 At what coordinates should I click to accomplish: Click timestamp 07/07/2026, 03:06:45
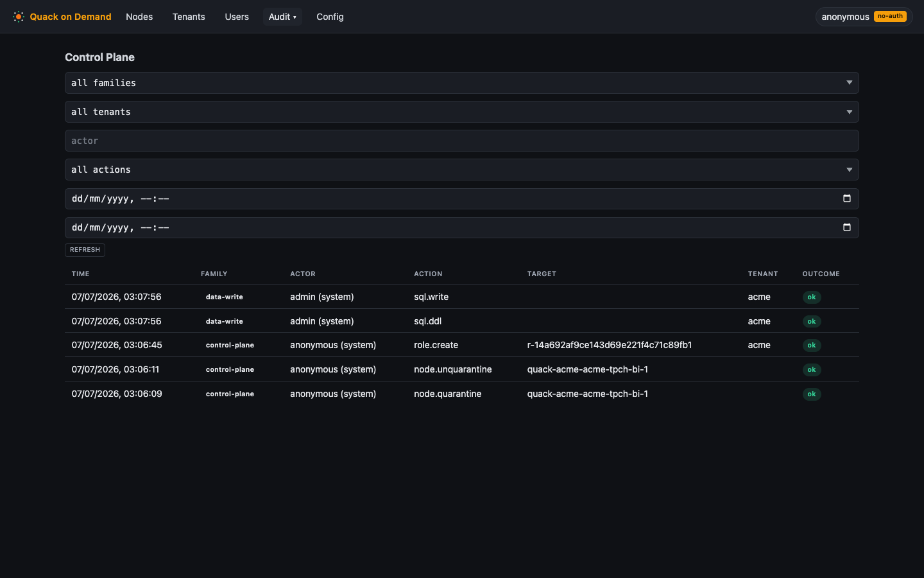tap(117, 345)
